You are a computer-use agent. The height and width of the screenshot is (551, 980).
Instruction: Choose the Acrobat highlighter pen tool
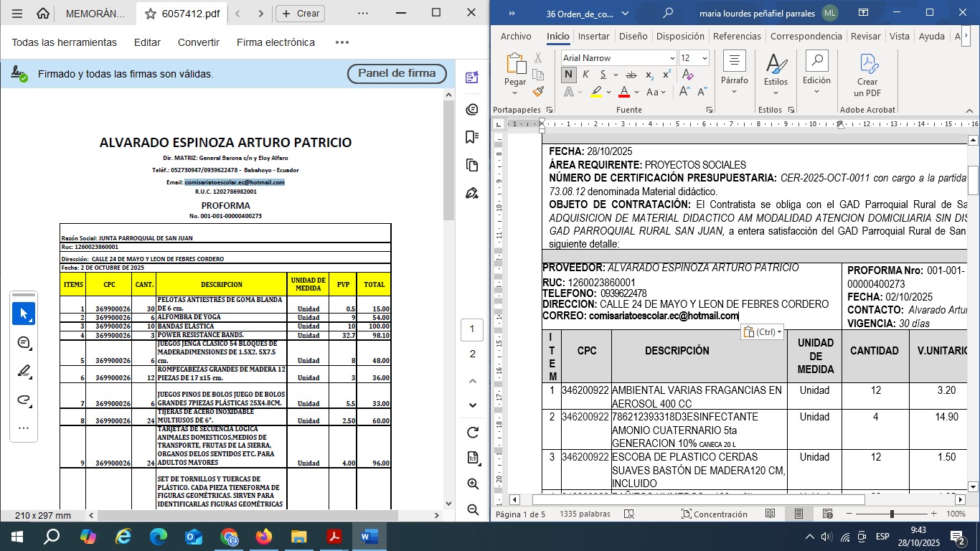[x=24, y=371]
